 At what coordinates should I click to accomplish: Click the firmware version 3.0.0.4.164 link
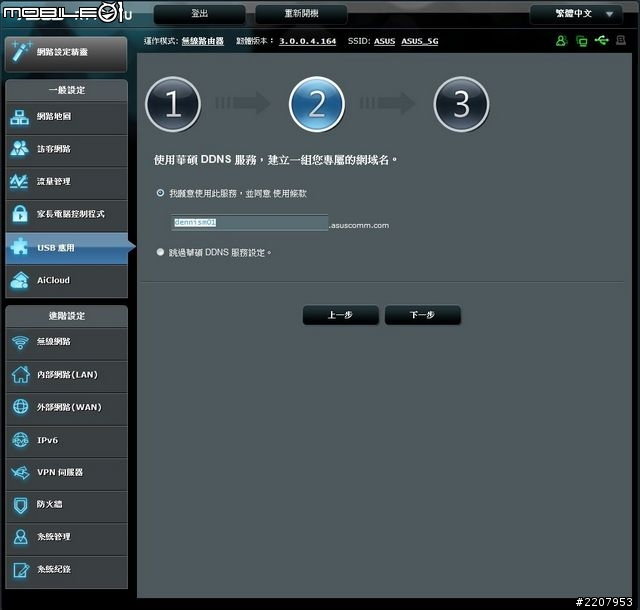[x=307, y=41]
